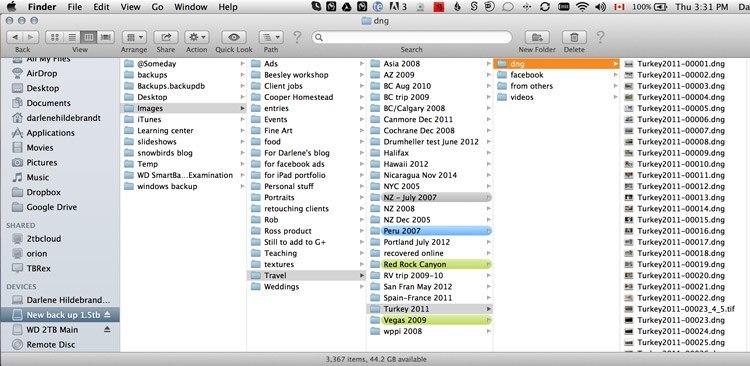Viewport: 750px width, 366px height.
Task: Open the Arrange dropdown
Action: (x=134, y=37)
